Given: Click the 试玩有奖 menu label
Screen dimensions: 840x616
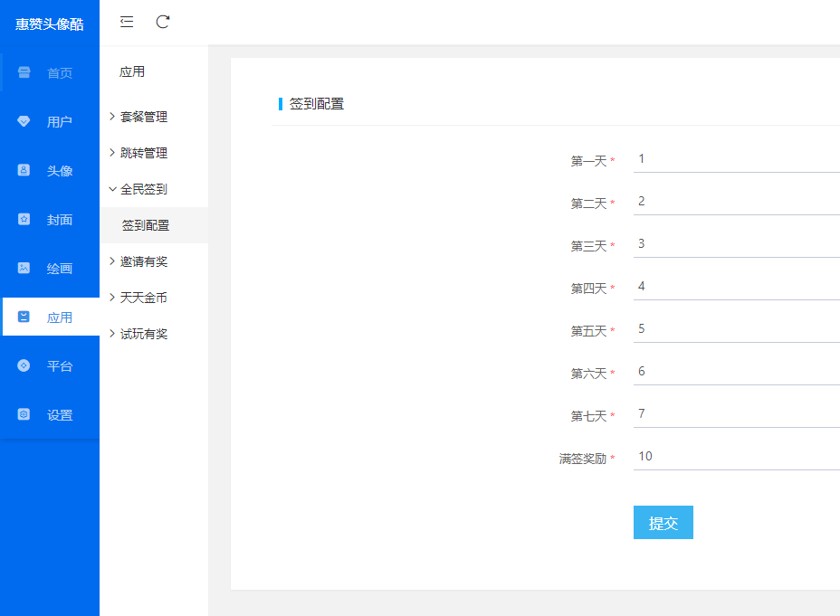Looking at the screenshot, I should 144,334.
